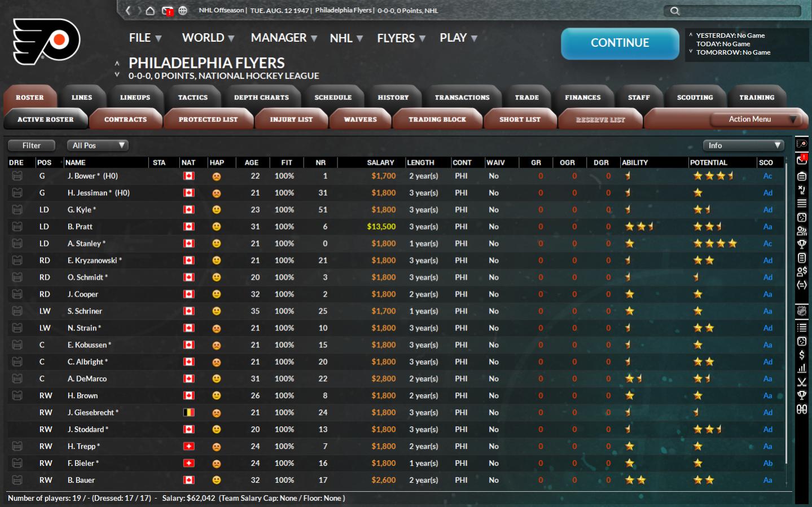Click the NHL shield logo in sidebar
The image size is (812, 507).
pos(801,311)
